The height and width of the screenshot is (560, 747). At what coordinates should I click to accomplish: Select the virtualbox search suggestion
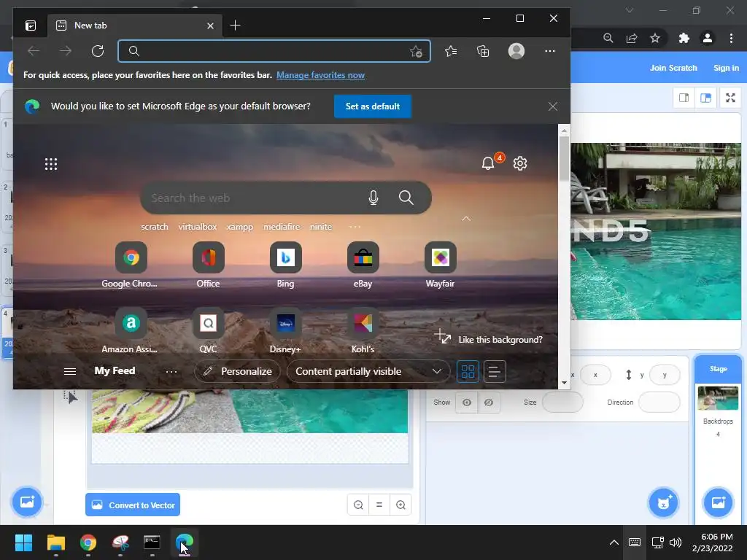197,227
